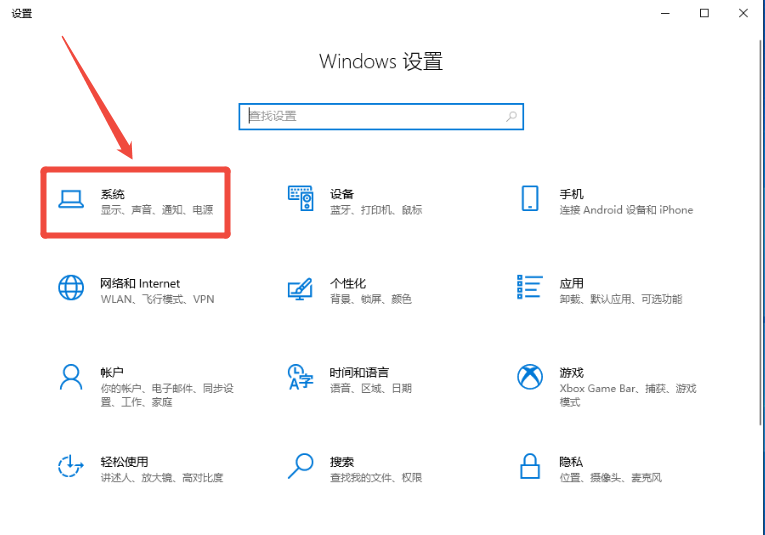Click the text 查找我的文件、权限

376,477
